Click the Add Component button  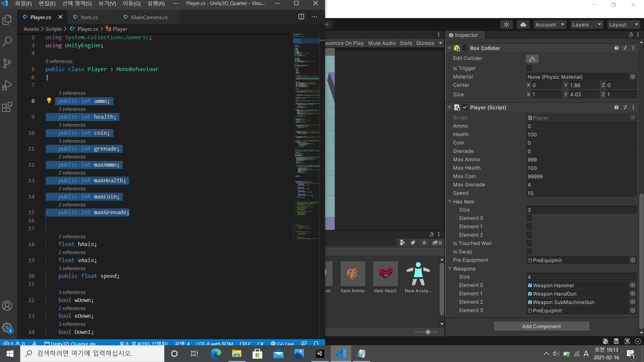coord(541,326)
